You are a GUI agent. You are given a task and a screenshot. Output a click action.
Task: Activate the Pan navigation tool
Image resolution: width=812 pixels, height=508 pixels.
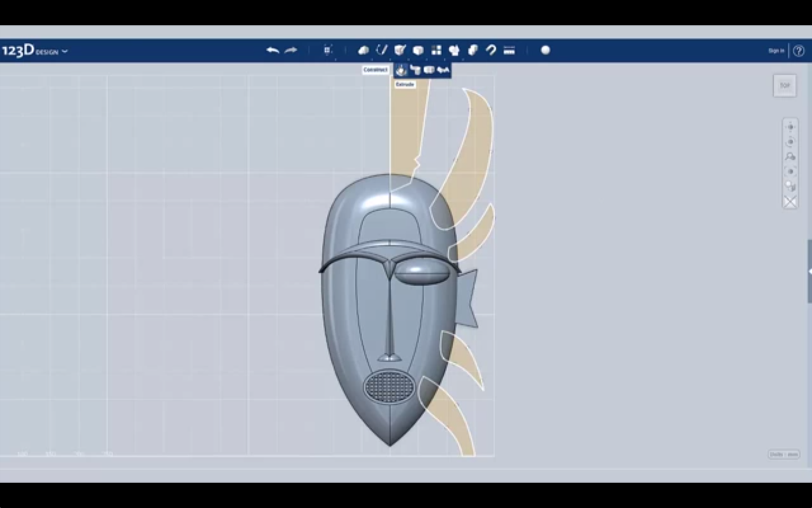pos(790,127)
